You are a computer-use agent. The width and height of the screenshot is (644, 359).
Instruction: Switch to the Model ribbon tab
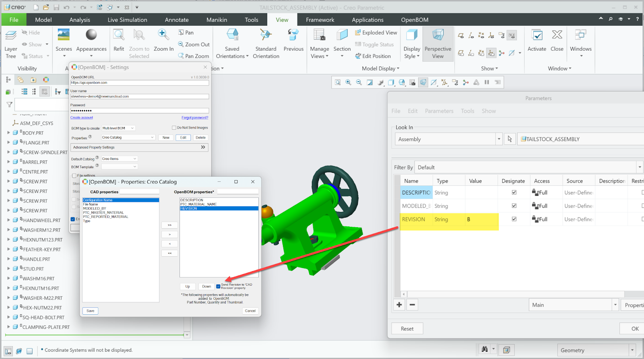click(x=43, y=20)
